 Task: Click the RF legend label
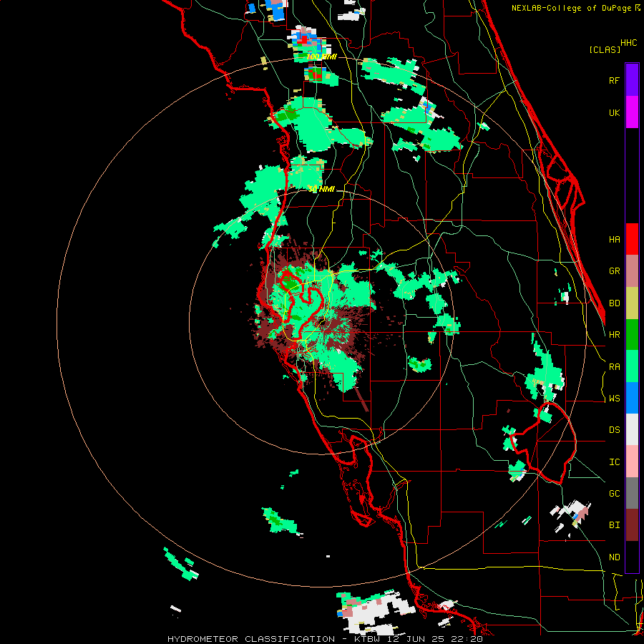615,80
